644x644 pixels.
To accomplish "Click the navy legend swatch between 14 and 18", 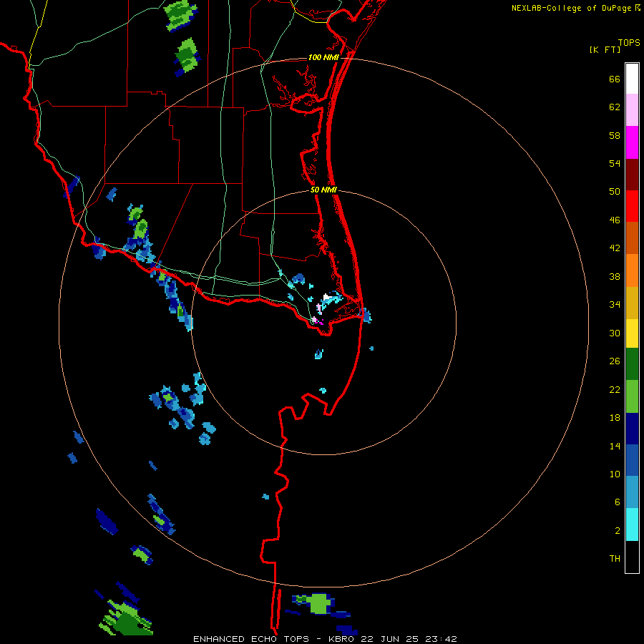I will [x=632, y=429].
